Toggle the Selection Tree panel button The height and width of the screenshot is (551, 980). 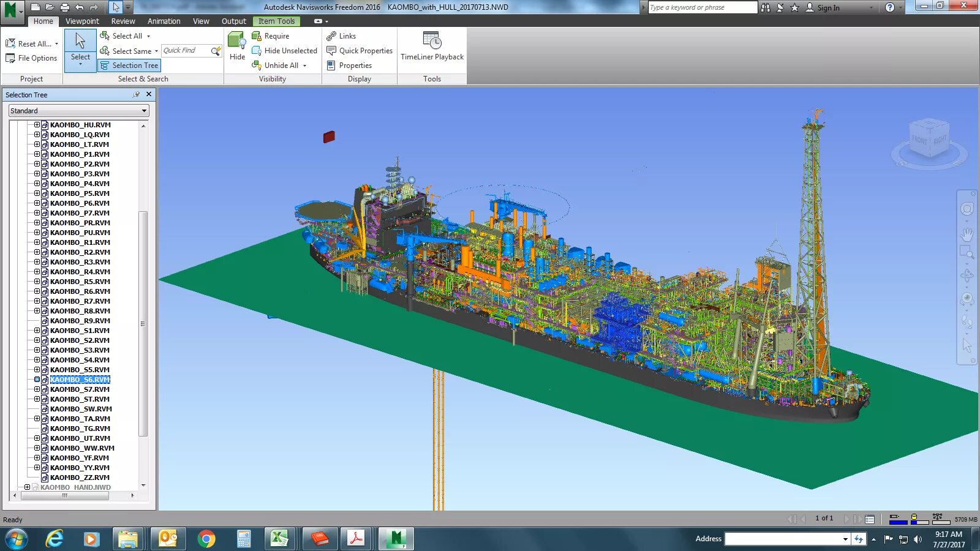pos(129,66)
